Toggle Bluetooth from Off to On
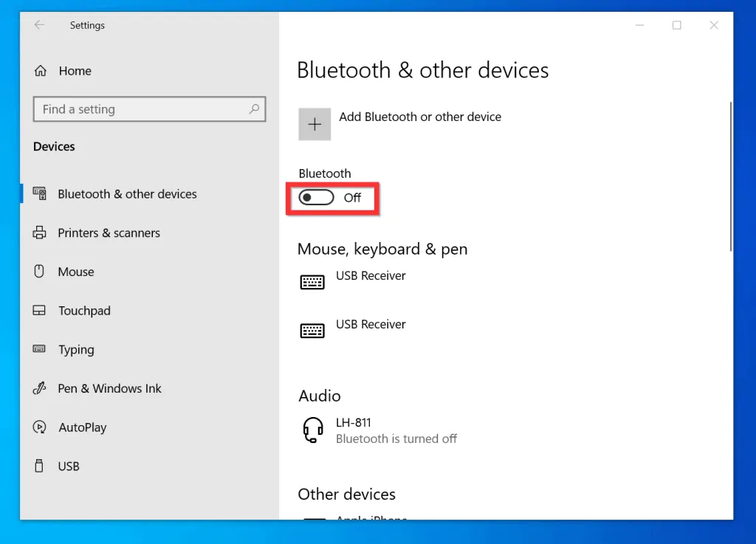The width and height of the screenshot is (756, 544). point(316,197)
